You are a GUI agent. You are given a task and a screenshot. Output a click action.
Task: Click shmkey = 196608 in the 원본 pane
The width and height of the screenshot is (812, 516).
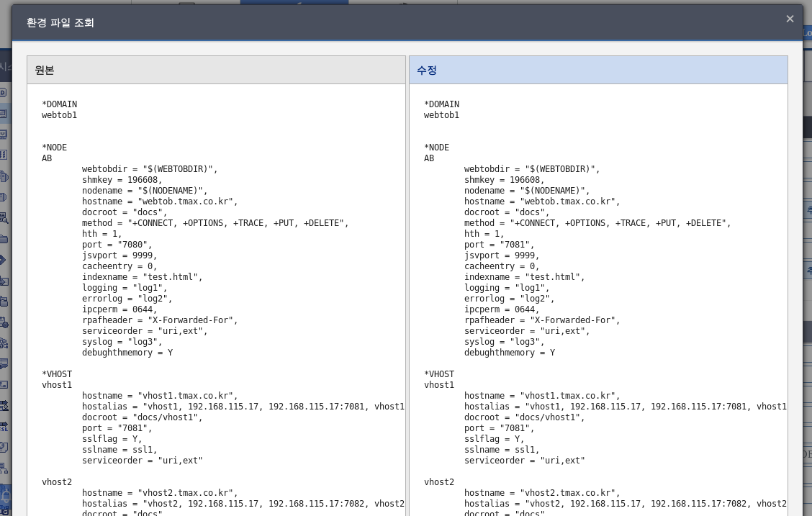point(122,180)
